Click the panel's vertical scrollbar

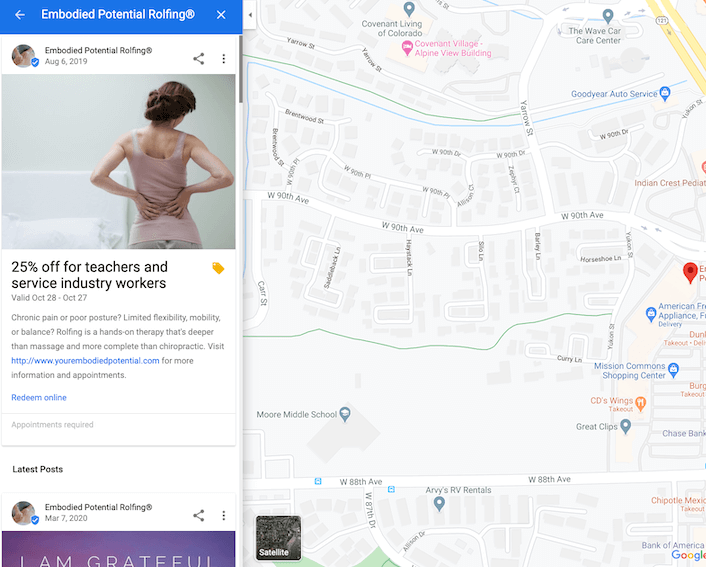click(x=240, y=69)
